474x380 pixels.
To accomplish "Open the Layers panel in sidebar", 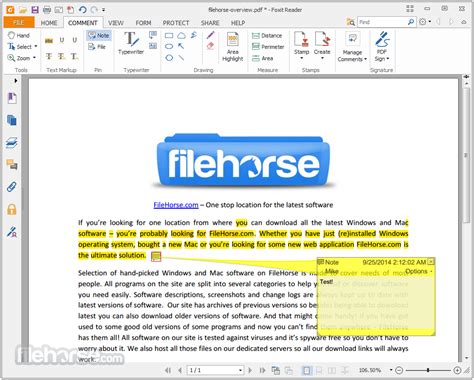I will point(12,143).
